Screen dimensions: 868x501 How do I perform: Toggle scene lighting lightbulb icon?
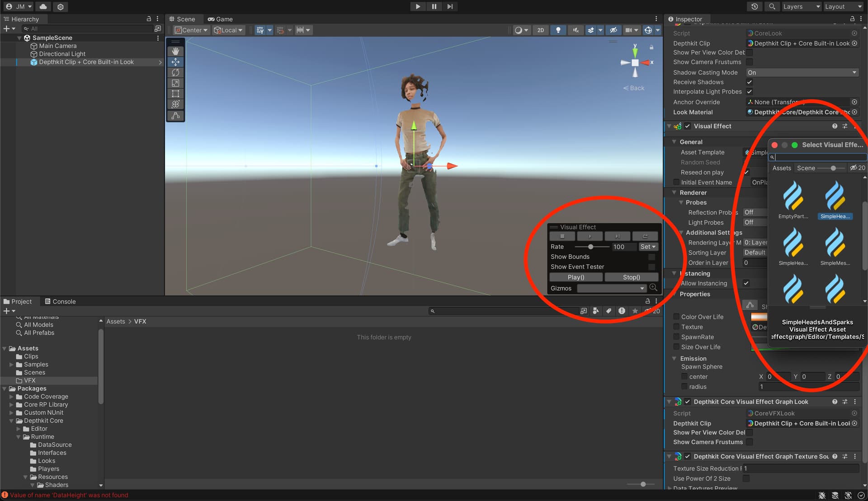click(558, 30)
